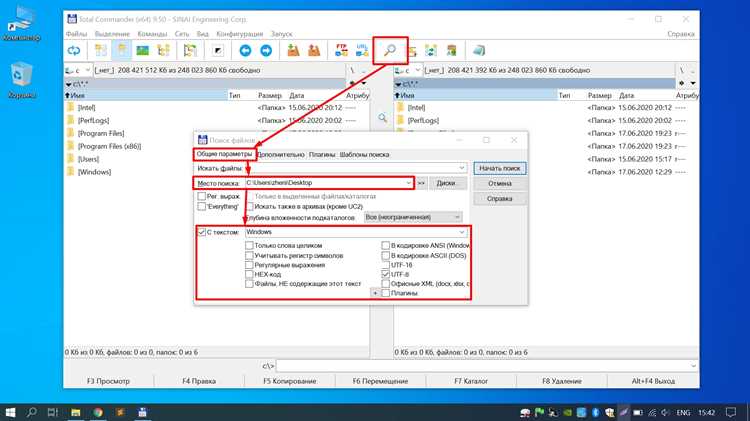Viewport: 750px width, 421px height.
Task: Click the 'F8 Удаление' button
Action: click(x=562, y=381)
